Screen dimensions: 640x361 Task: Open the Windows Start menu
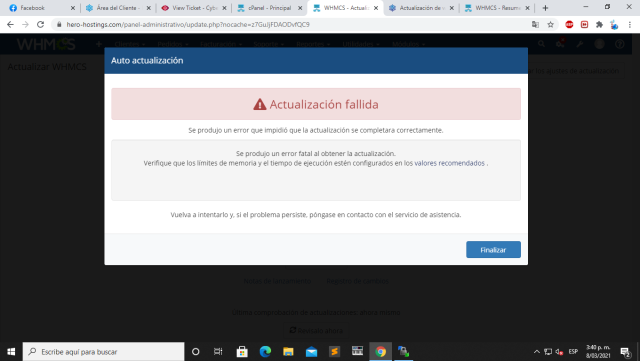pos(11,352)
